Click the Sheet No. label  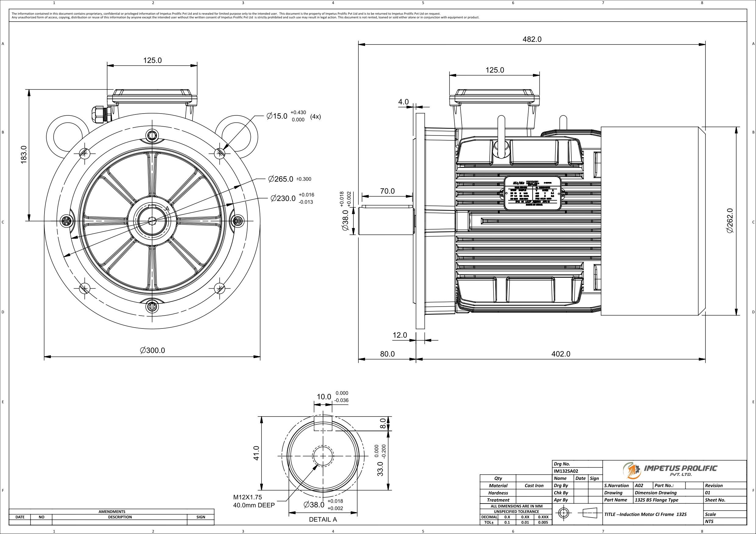[x=715, y=500]
